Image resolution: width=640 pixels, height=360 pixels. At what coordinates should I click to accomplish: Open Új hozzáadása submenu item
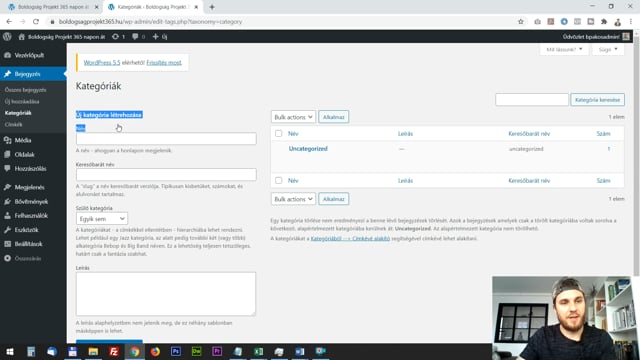[22, 101]
